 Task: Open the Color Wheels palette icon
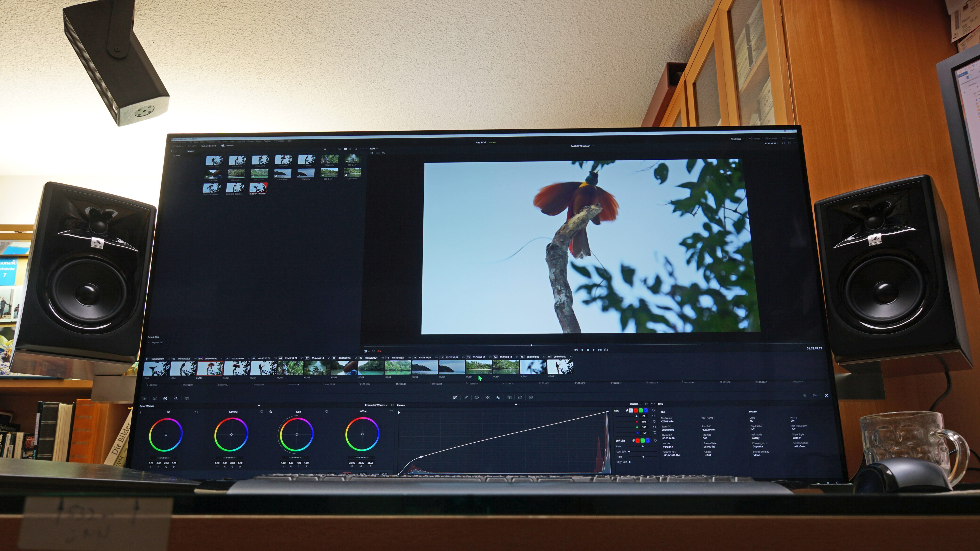tap(165, 398)
